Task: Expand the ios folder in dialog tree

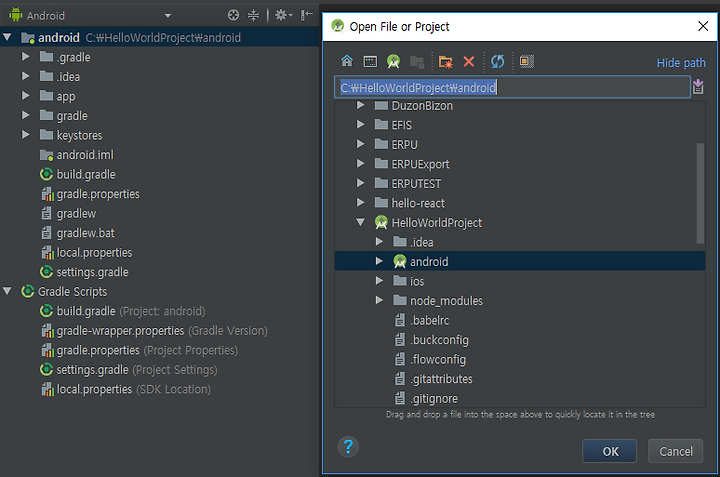Action: point(379,280)
